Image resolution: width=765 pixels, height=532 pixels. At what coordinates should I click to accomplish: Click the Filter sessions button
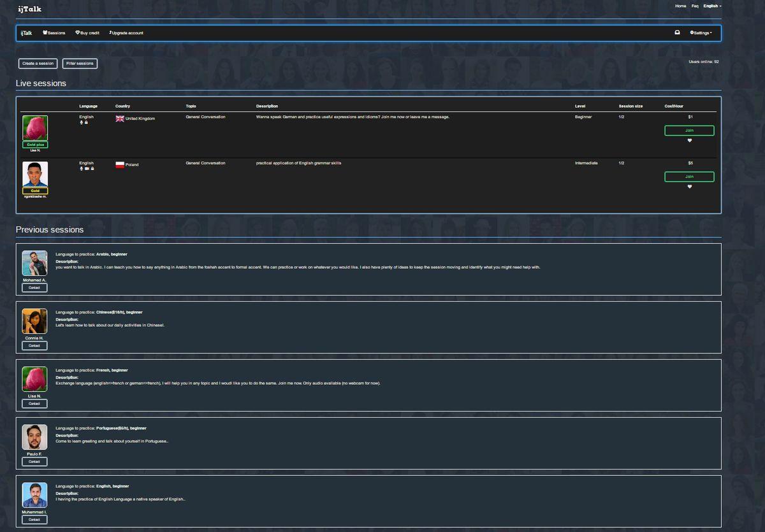(80, 64)
